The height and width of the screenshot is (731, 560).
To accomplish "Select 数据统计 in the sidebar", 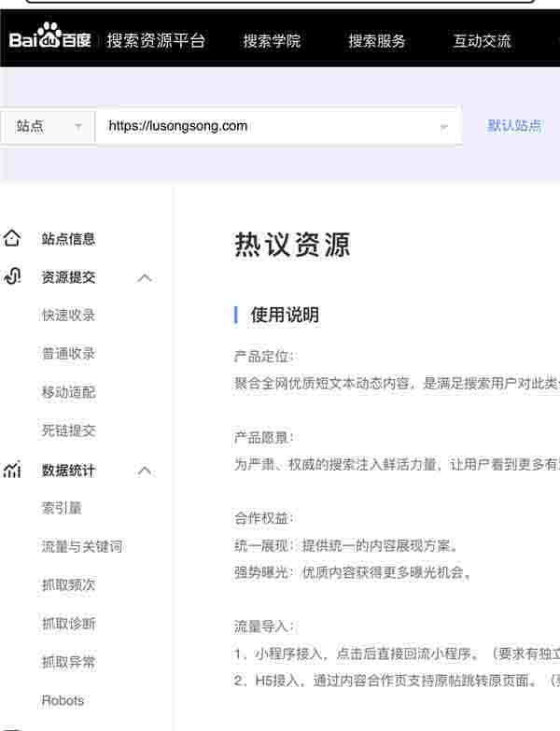I will coord(68,470).
